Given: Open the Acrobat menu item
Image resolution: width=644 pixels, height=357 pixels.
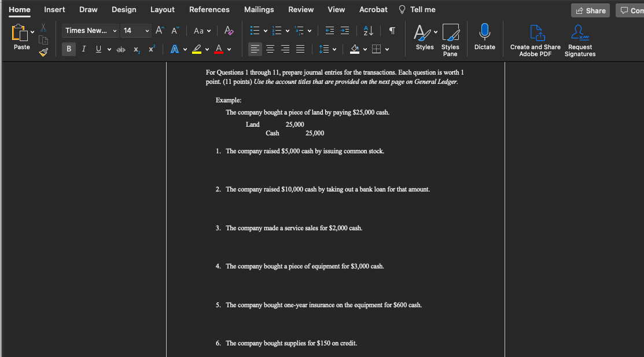Looking at the screenshot, I should 373,9.
